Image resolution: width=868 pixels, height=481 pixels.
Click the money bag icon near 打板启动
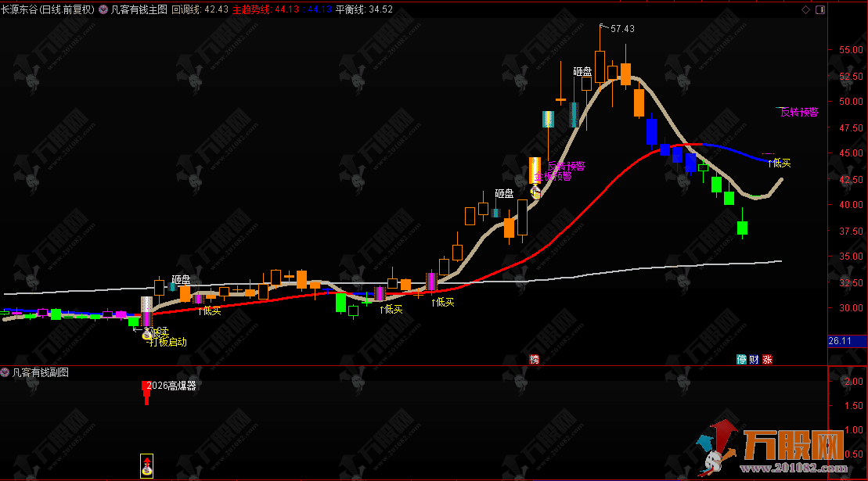[x=146, y=333]
